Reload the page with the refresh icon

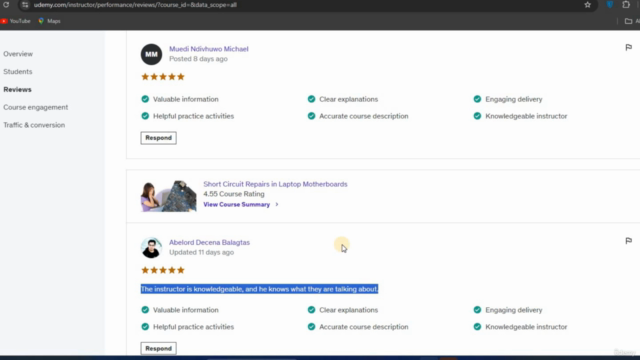tap(6, 5)
